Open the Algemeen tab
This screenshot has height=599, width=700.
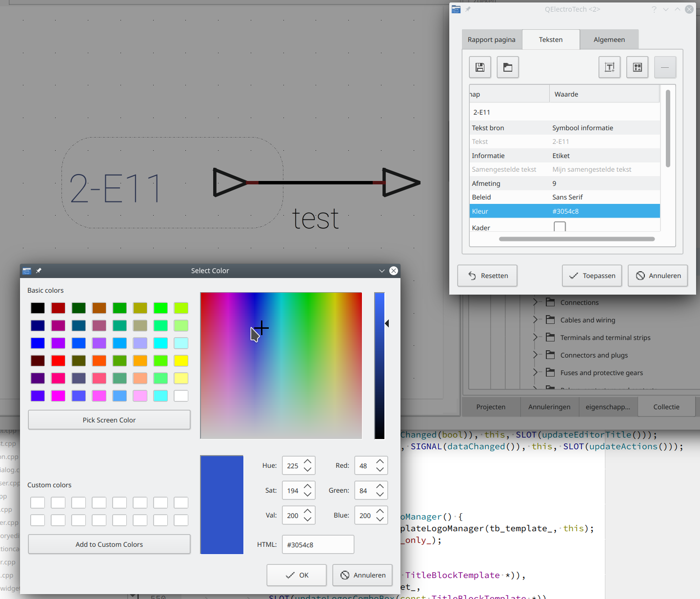click(609, 40)
